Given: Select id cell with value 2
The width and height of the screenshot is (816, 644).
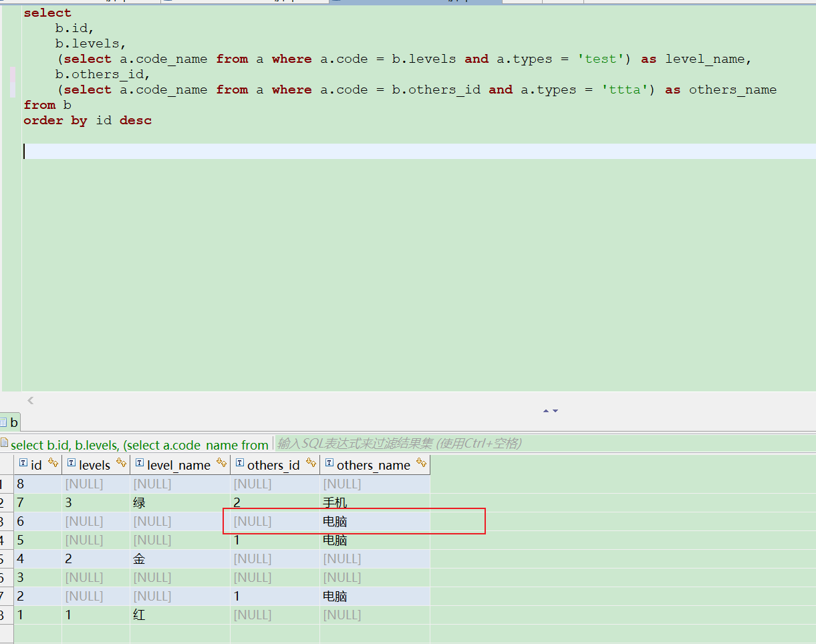Looking at the screenshot, I should point(38,596).
